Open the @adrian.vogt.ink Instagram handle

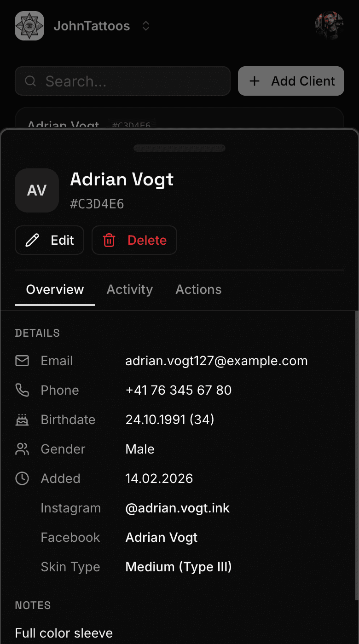coord(178,508)
